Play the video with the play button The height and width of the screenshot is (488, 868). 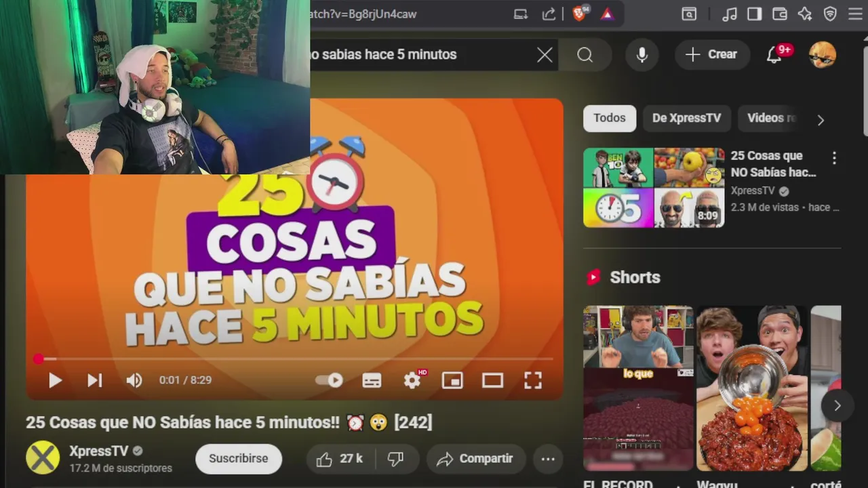55,380
